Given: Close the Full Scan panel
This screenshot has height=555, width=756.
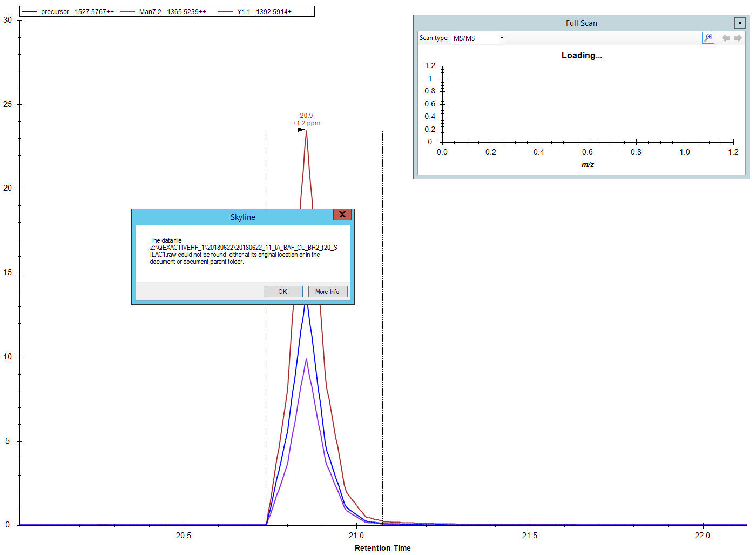Looking at the screenshot, I should click(x=740, y=23).
